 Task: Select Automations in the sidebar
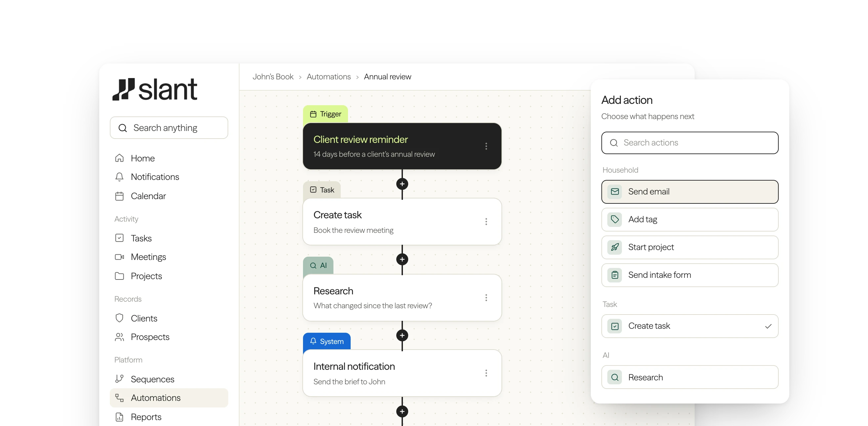(x=169, y=398)
